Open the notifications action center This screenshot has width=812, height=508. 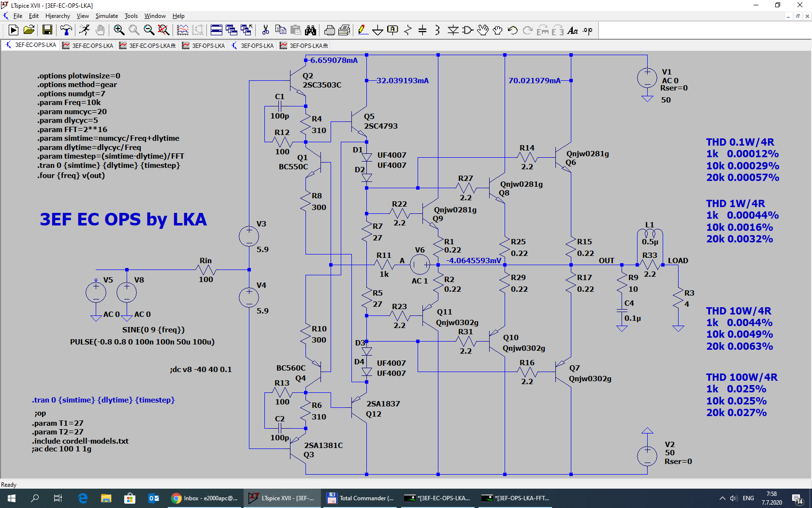click(x=797, y=498)
